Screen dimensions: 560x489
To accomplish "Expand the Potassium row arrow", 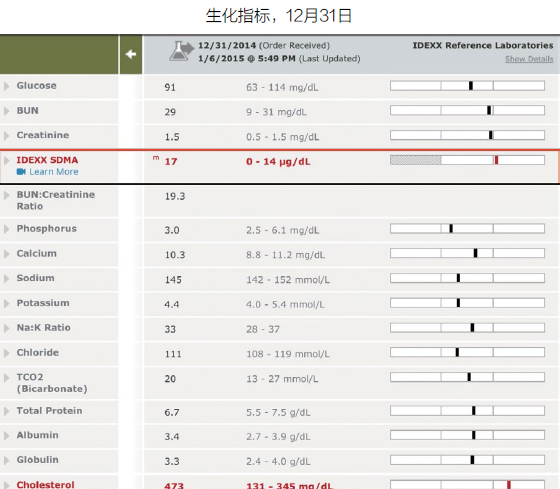I will [x=6, y=304].
